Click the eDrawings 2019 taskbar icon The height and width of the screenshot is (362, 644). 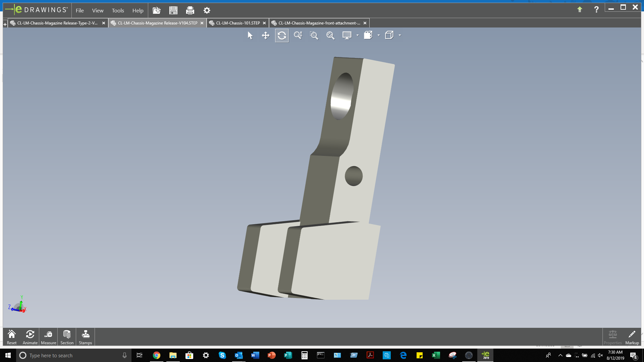pos(485,355)
